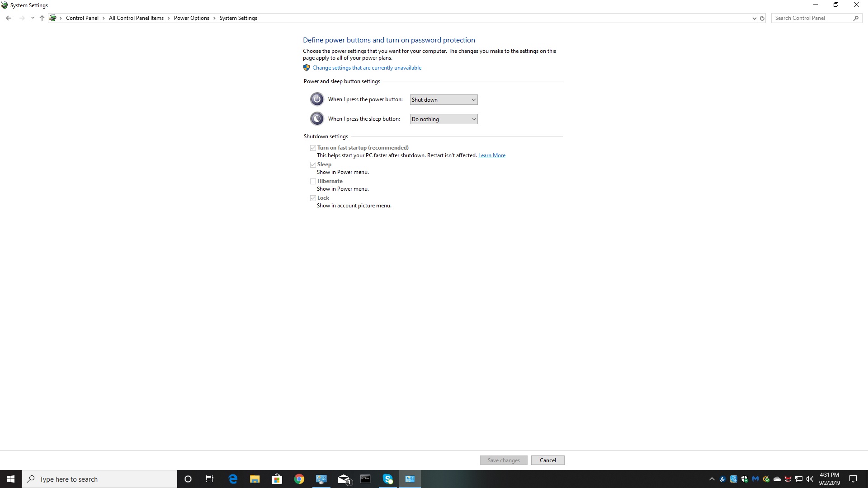Toggle the Turn on fast startup checkbox

click(x=312, y=148)
